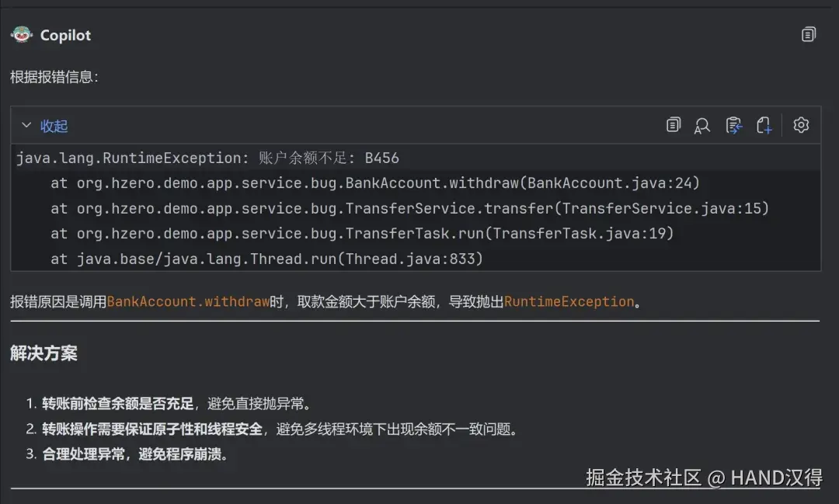Image resolution: width=839 pixels, height=504 pixels.
Task: Click the orange BankAccount.withdraw inline code
Action: click(188, 301)
